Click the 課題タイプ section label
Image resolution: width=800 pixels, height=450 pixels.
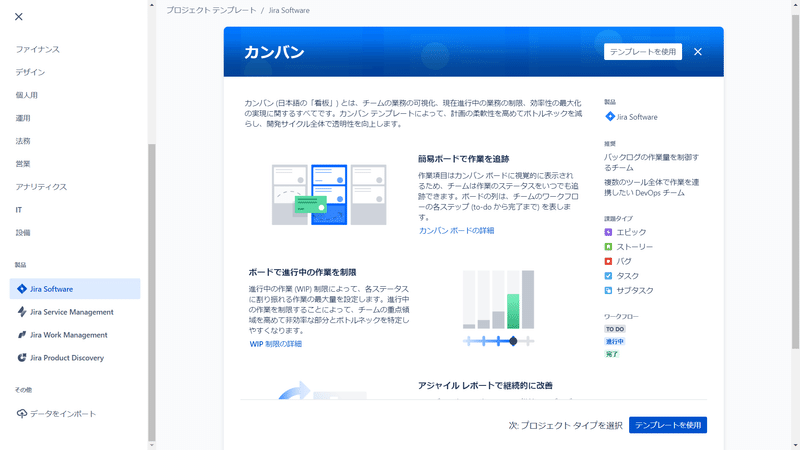[x=618, y=218]
